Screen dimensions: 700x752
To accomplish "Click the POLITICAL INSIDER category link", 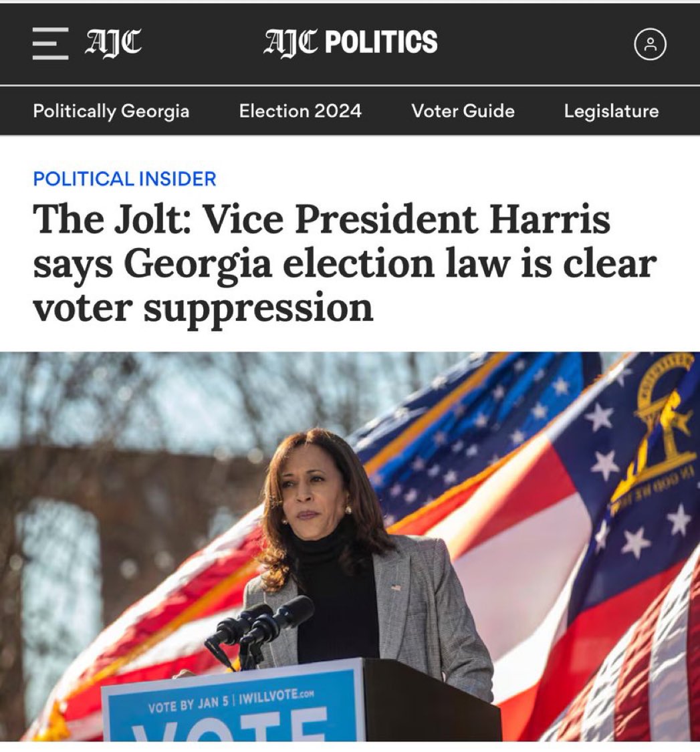I will [125, 179].
